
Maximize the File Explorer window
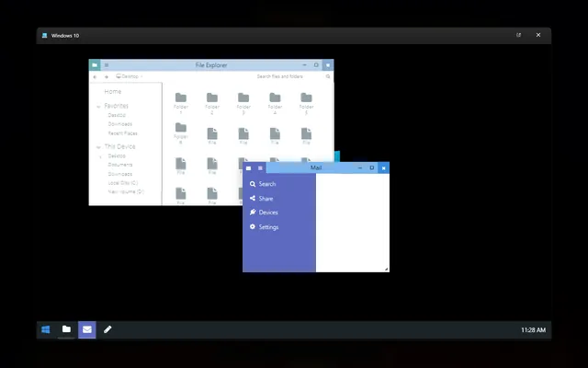pos(316,65)
